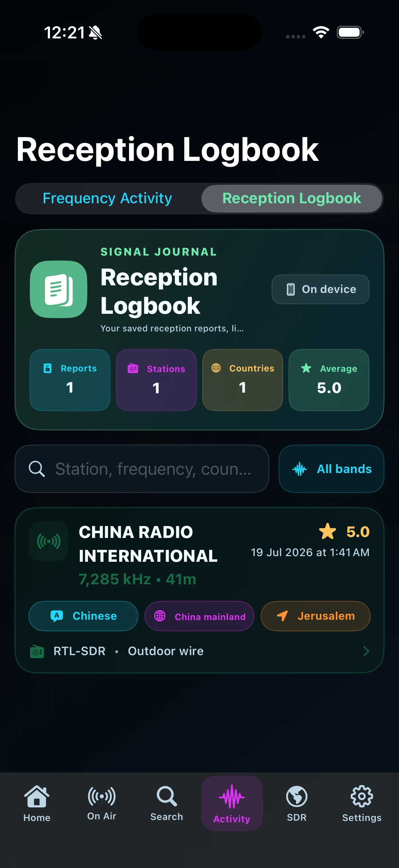Tap the green logbook app icon
This screenshot has width=399, height=868.
(59, 289)
